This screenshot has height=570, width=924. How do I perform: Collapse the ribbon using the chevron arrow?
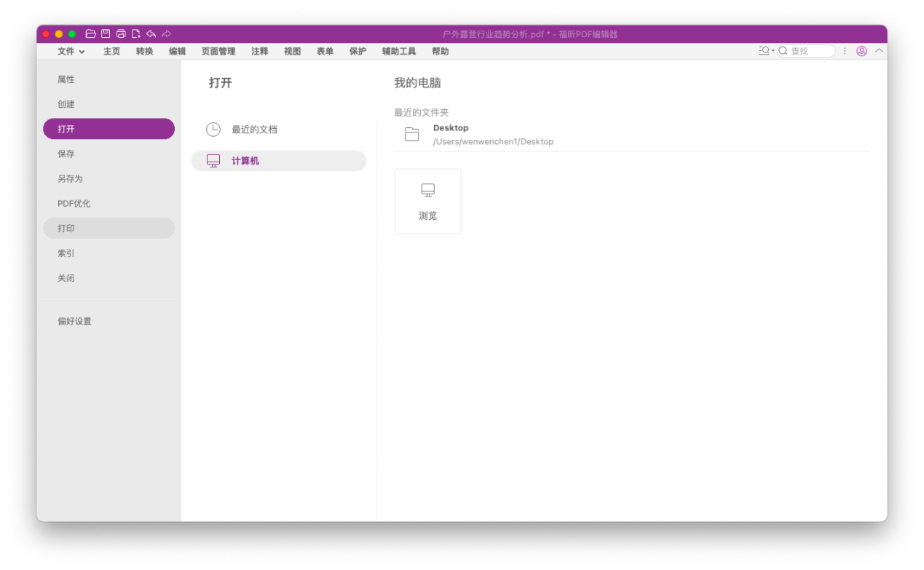click(879, 51)
